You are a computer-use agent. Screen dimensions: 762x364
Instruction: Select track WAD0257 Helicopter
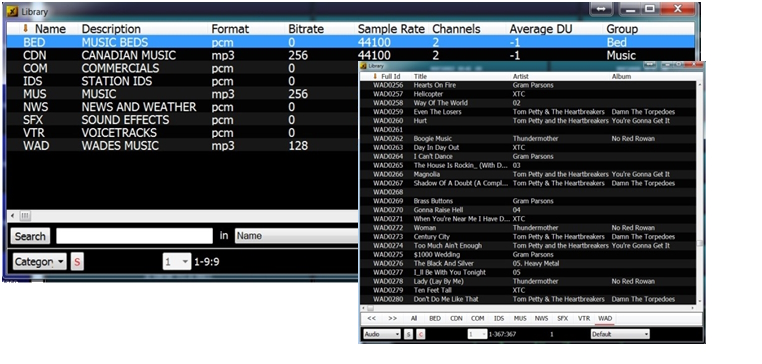pos(528,94)
